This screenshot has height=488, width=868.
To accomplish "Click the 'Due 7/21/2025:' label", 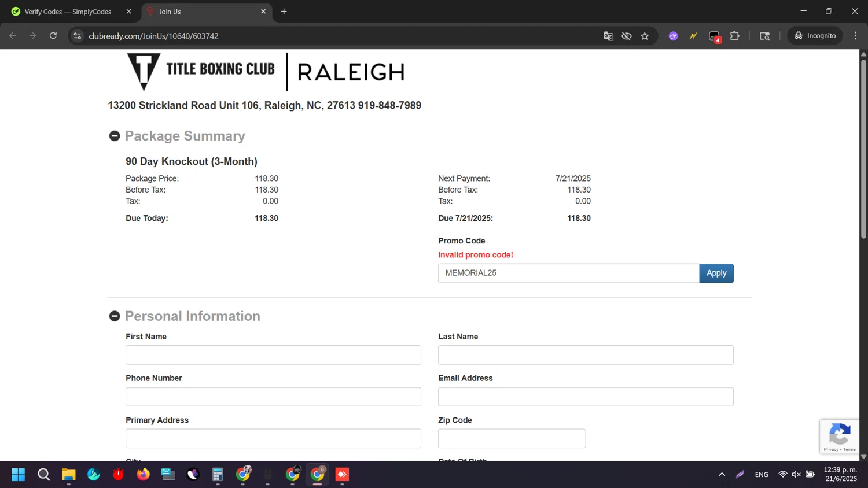I will 466,219.
